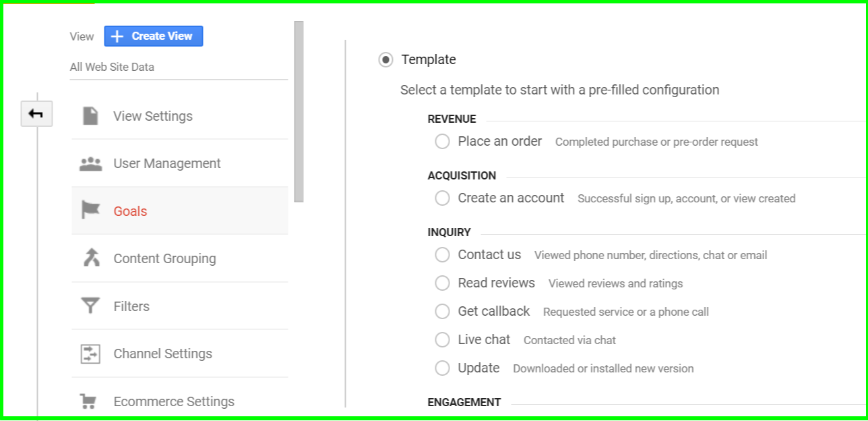Click the Ecommerce Settings cart icon
The width and height of the screenshot is (868, 421).
[x=88, y=401]
